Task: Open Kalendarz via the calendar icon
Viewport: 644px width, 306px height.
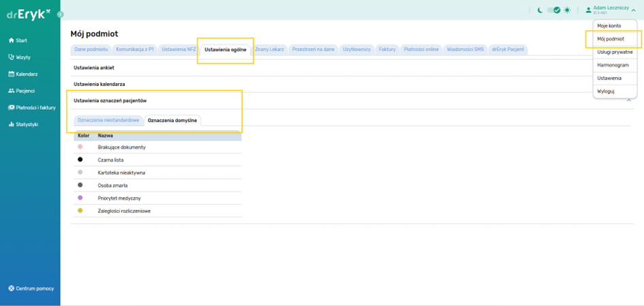Action: (11, 74)
